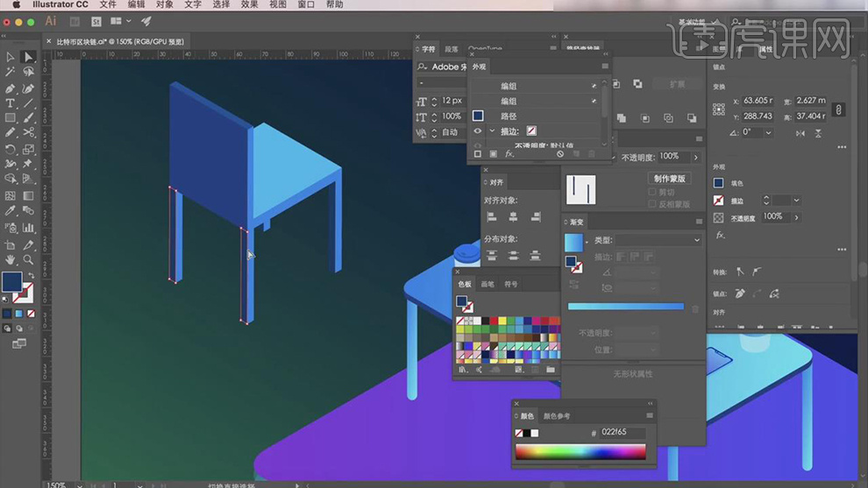Select the Direct Selection tool

point(28,57)
